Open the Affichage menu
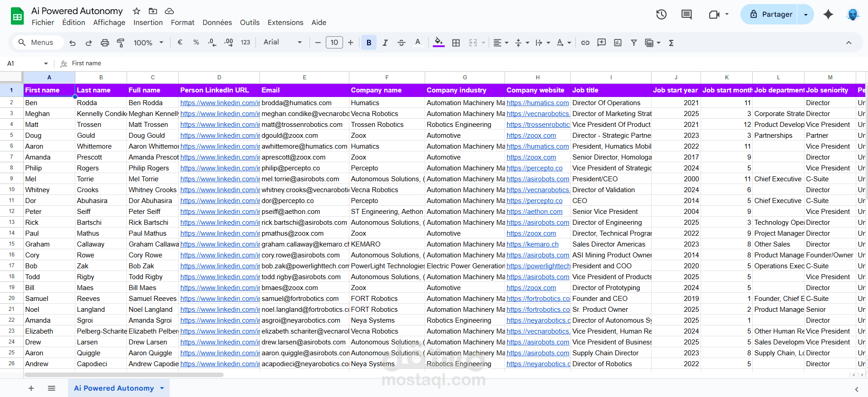This screenshot has height=397, width=868. pos(109,22)
